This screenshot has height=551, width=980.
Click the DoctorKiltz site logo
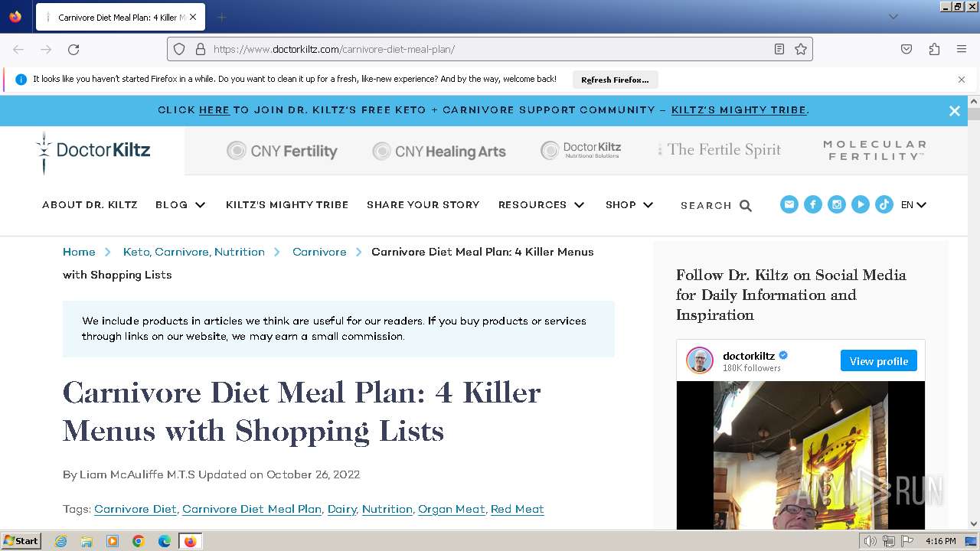pos(93,151)
